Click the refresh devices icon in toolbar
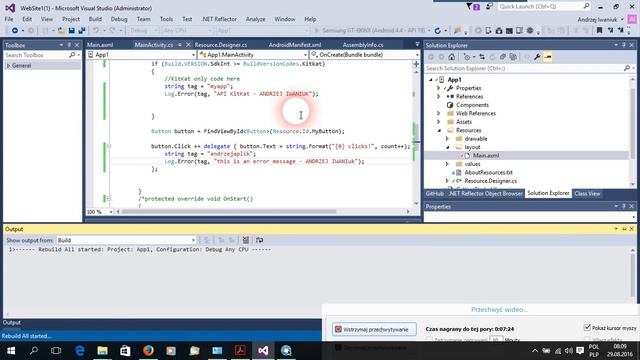This screenshot has width=640, height=360. [x=438, y=31]
